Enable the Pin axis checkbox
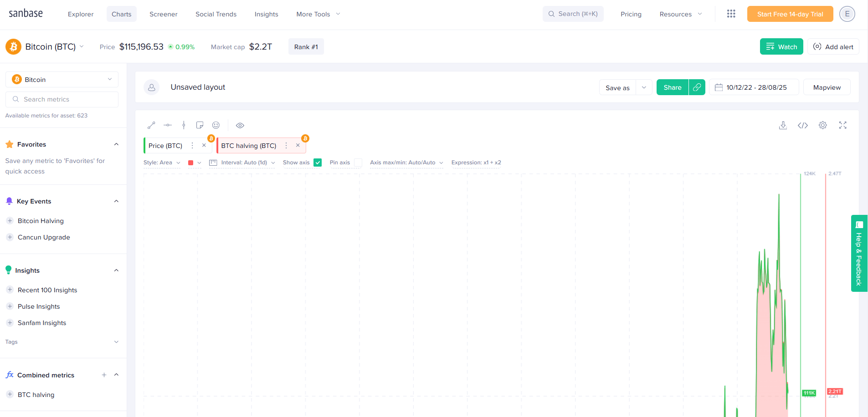 (358, 163)
